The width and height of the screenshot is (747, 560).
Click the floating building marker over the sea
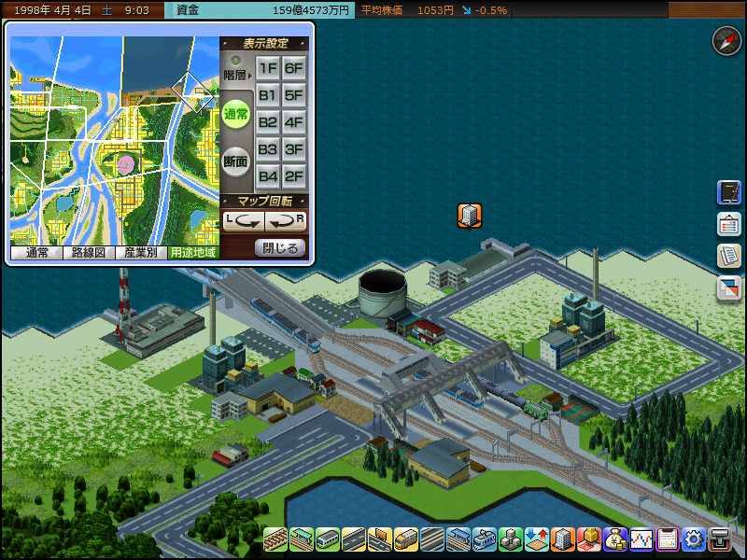(x=470, y=216)
